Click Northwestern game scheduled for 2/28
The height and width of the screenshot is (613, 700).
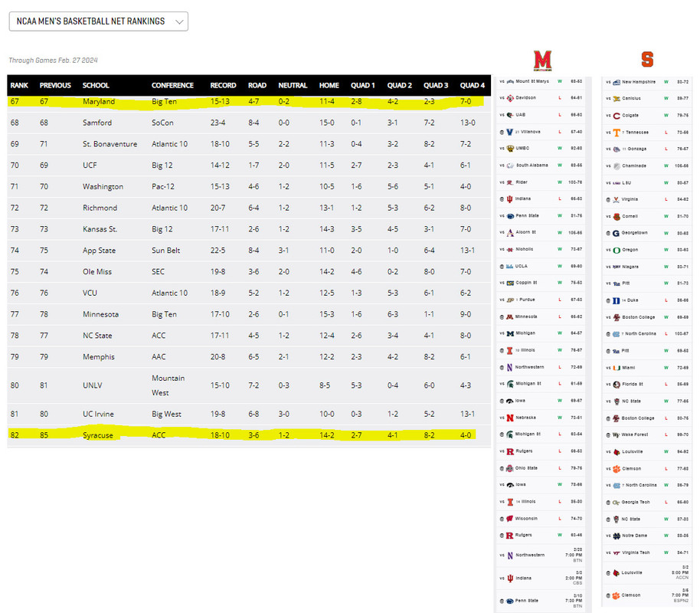click(x=541, y=556)
